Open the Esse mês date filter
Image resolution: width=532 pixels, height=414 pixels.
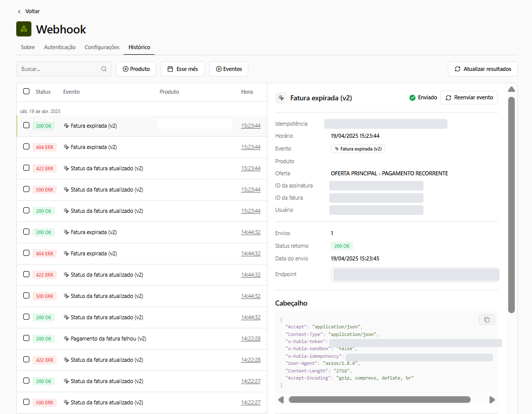182,69
